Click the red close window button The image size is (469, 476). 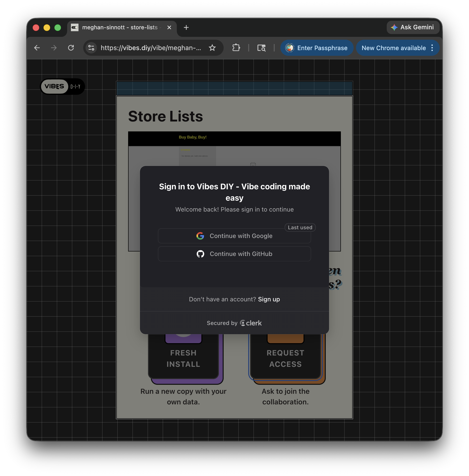click(36, 28)
